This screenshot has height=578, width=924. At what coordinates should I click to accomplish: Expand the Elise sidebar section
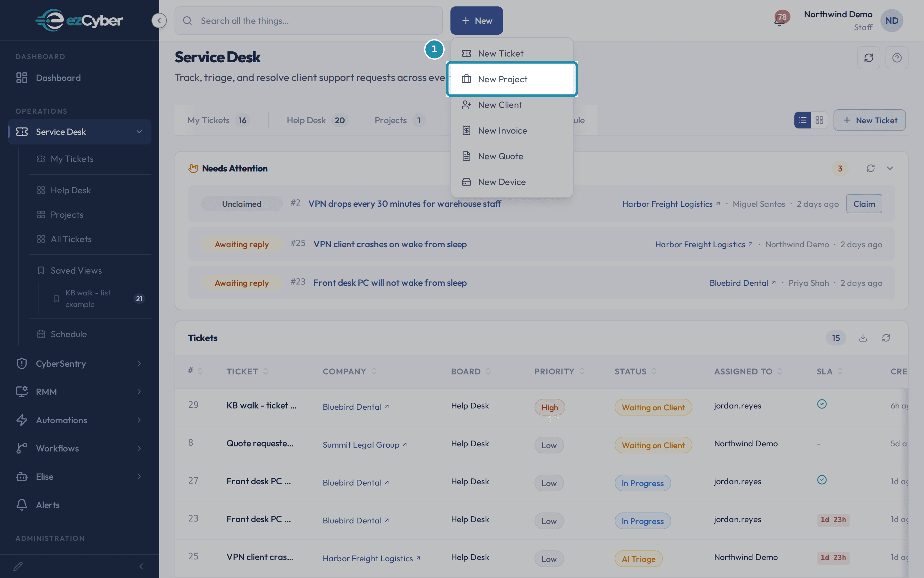80,477
